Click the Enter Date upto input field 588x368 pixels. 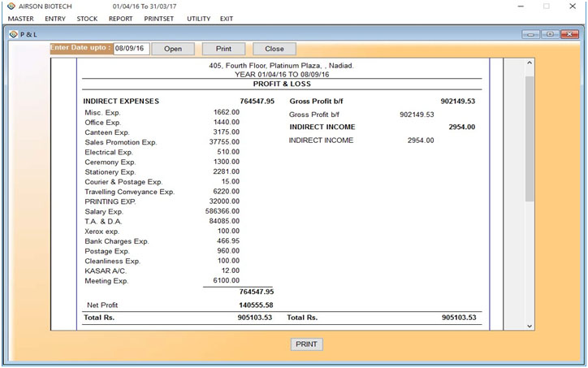point(131,49)
